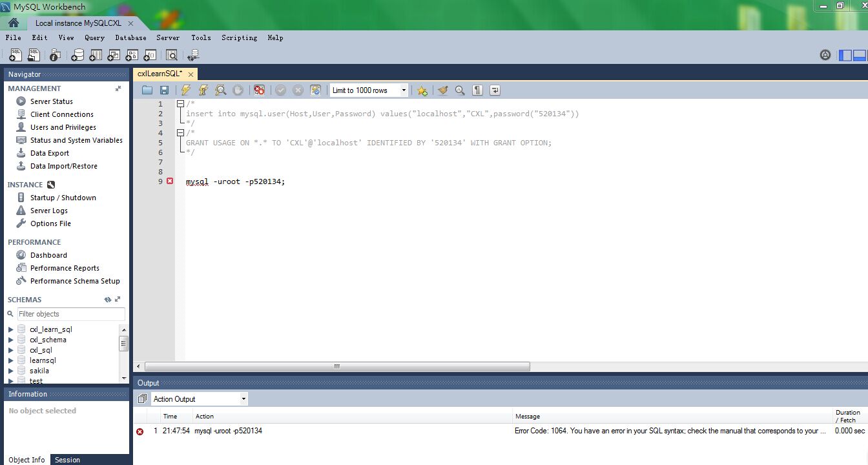
Task: Collapse comment block at line 1
Action: pyautogui.click(x=180, y=103)
